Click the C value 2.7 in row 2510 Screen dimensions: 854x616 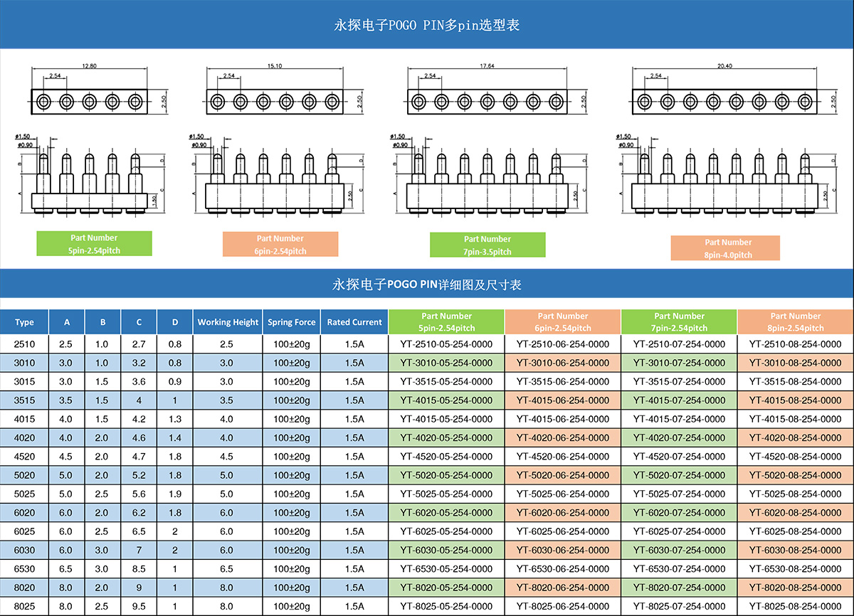coord(139,344)
